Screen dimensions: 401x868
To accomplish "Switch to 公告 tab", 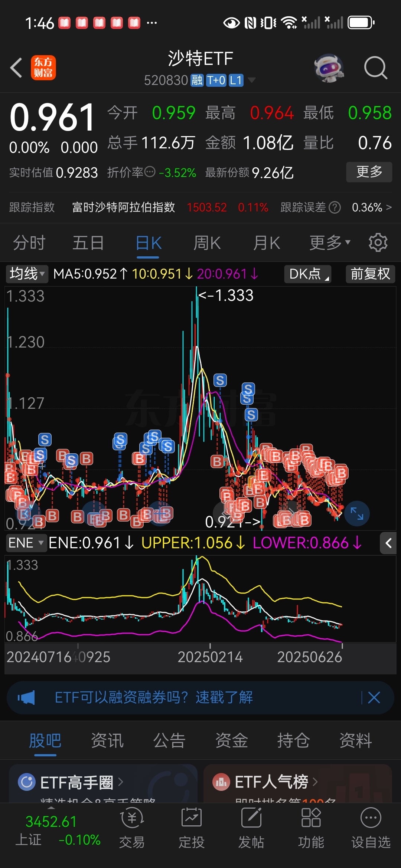I will pos(169,741).
